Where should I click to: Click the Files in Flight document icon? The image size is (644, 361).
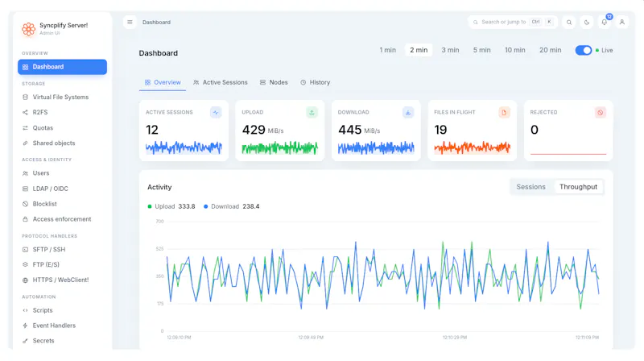pos(504,112)
